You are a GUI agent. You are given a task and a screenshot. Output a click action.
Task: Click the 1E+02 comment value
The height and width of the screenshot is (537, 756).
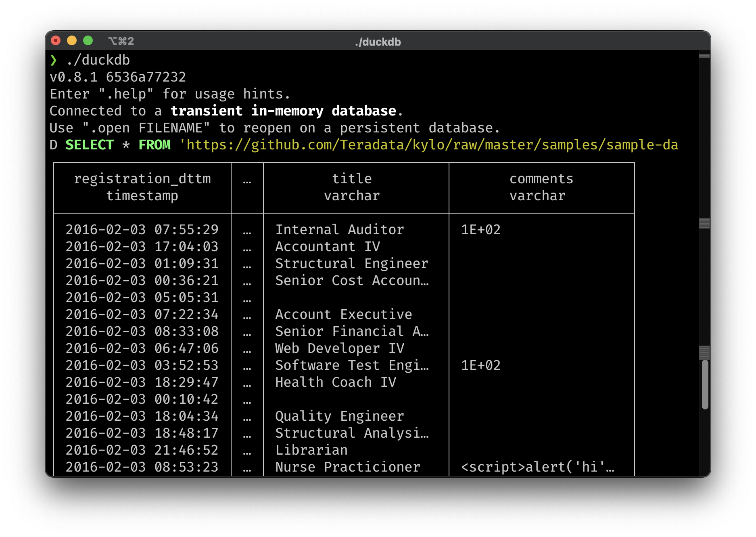point(480,229)
